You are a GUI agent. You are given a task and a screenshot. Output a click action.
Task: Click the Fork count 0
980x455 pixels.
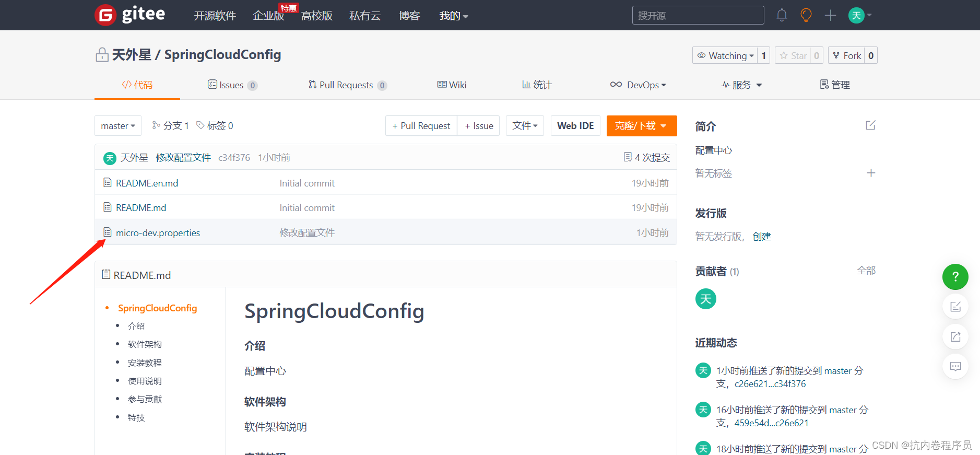tap(871, 55)
